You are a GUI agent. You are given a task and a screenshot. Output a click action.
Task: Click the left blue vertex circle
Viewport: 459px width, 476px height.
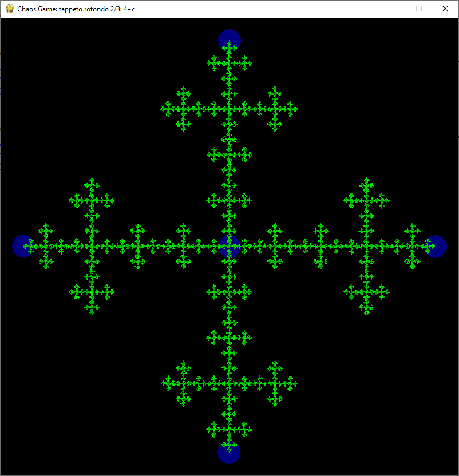[23, 246]
